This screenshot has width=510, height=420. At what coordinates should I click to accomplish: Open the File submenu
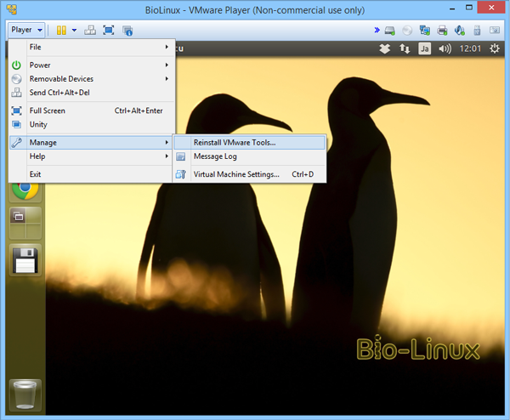(x=91, y=47)
